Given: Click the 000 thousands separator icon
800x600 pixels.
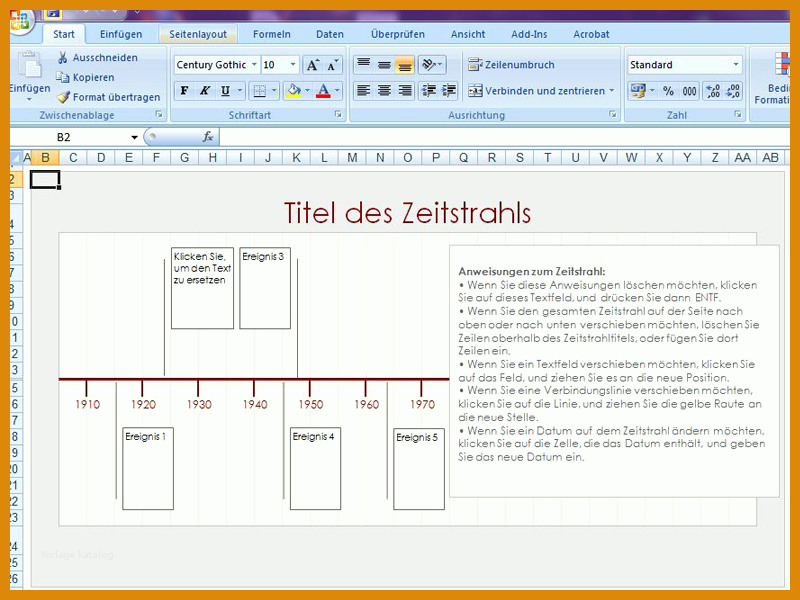Looking at the screenshot, I should (689, 91).
